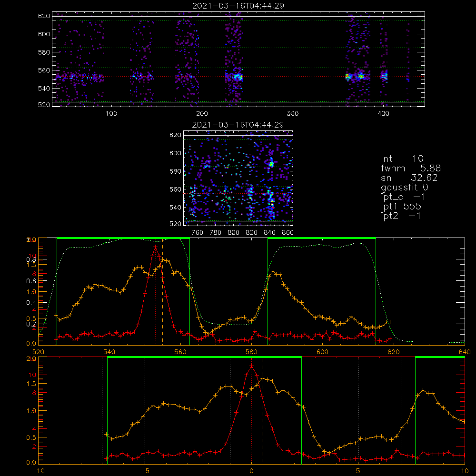Click the orange dashed vertical line in bottom plot

point(262,410)
